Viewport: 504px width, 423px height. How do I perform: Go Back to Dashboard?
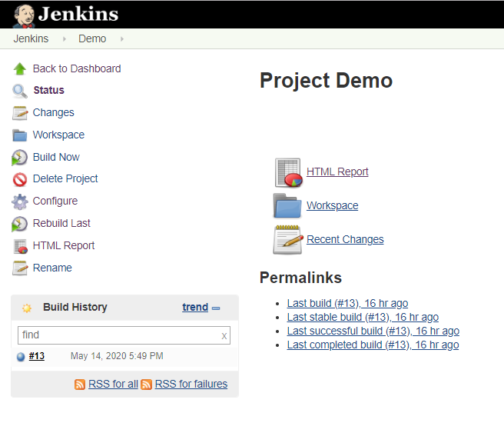[77, 68]
